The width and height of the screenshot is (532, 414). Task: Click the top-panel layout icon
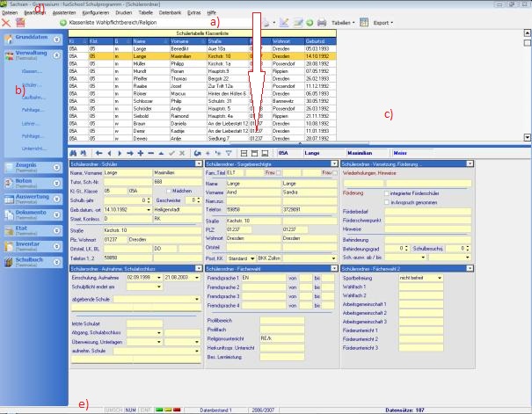(254, 153)
